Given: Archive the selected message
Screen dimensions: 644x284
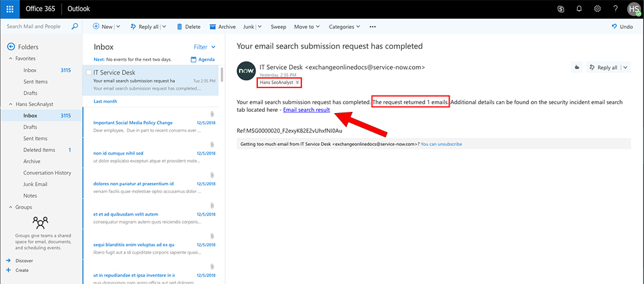Looking at the screenshot, I should click(x=223, y=26).
